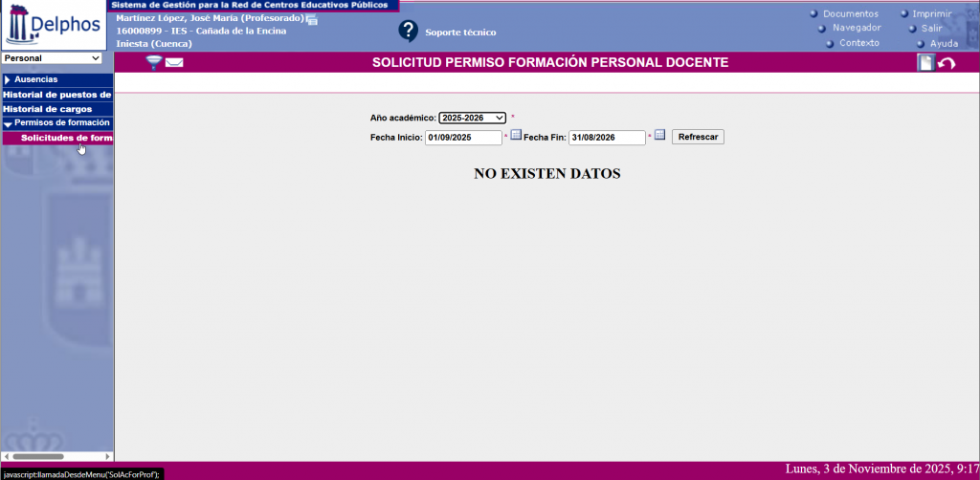
Task: Click the filter funnel icon
Action: tap(153, 62)
